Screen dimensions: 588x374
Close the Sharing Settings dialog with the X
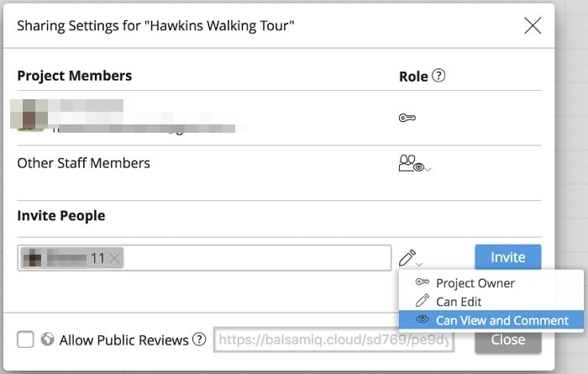pos(533,26)
